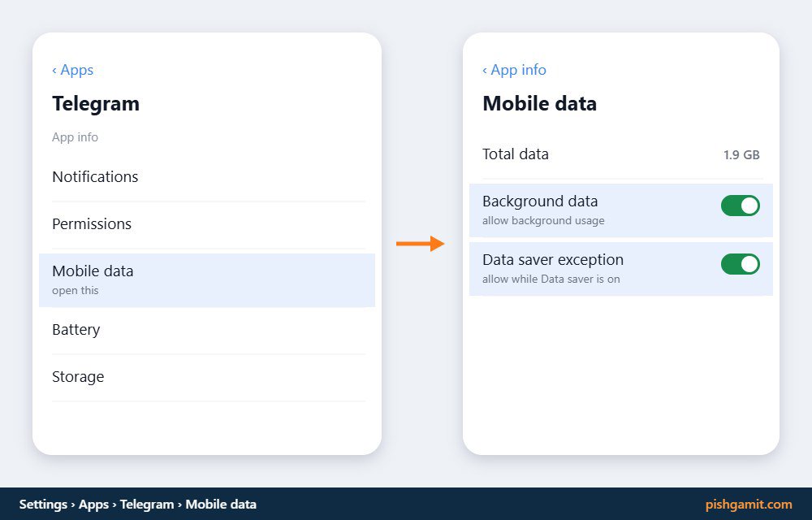
Task: Open the Battery row
Action: tap(209, 330)
